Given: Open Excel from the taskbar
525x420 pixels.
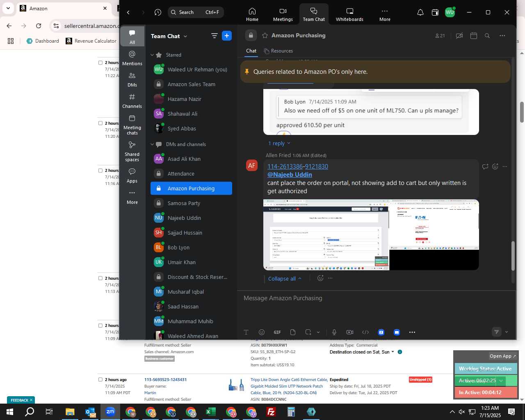Looking at the screenshot, I should (211, 412).
